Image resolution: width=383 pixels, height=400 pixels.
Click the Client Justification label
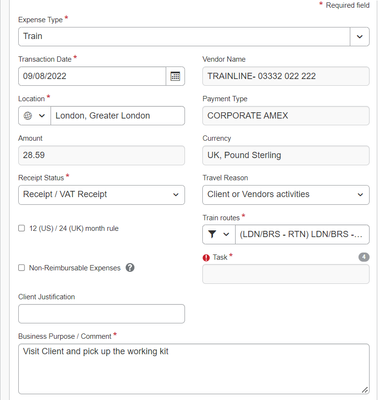click(47, 297)
